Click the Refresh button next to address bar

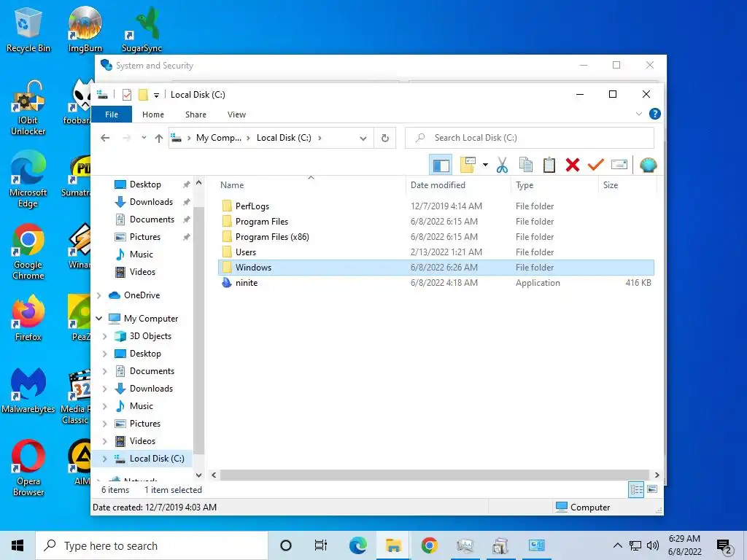[x=385, y=138]
